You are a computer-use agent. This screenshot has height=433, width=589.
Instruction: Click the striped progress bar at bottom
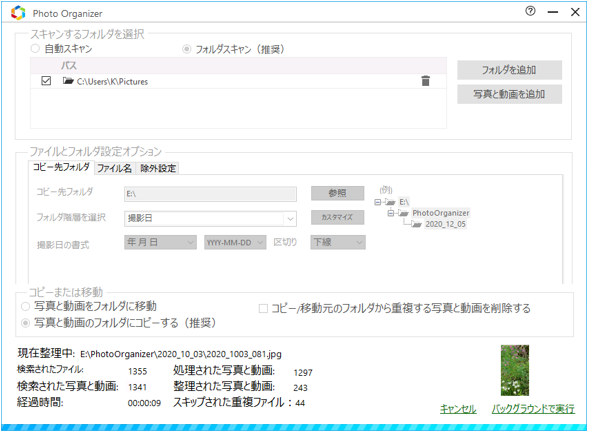coord(294,427)
